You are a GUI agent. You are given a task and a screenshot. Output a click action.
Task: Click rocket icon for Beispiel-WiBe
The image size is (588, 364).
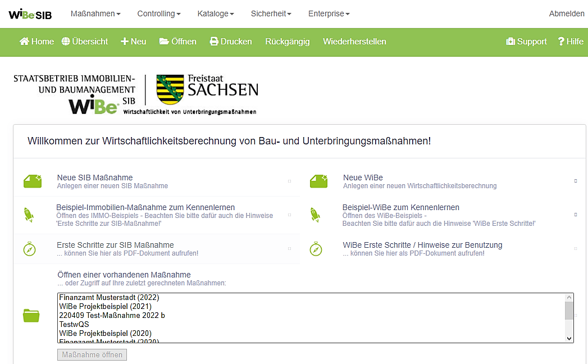(x=316, y=215)
